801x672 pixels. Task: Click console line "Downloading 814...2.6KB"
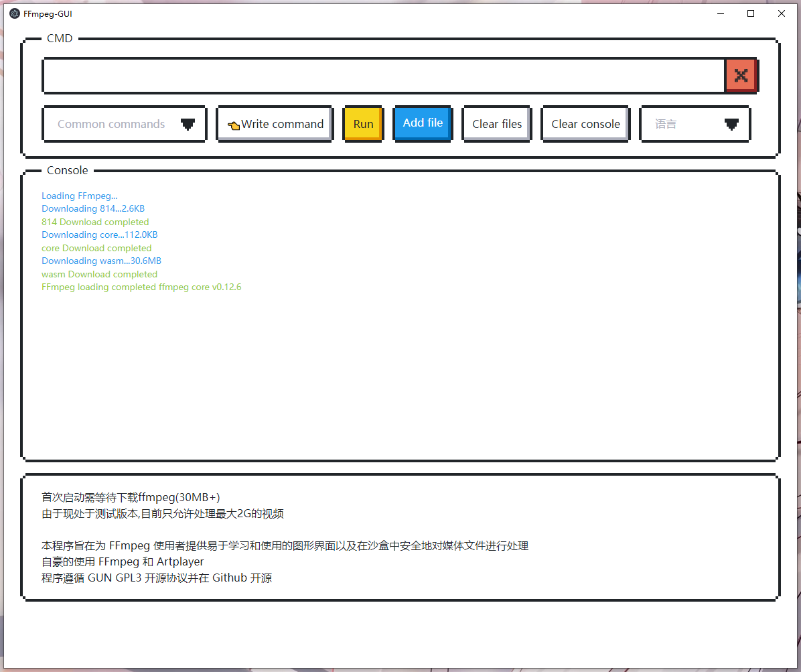pos(93,208)
